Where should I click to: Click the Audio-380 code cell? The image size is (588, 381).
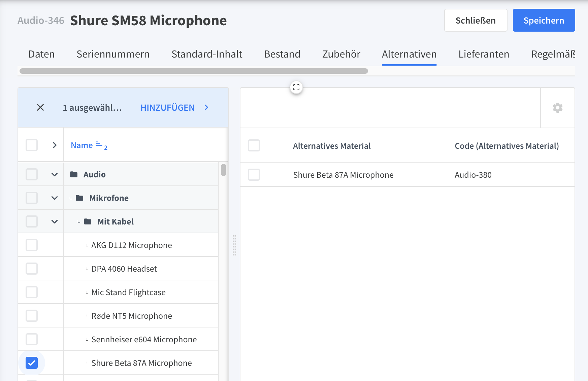[473, 175]
